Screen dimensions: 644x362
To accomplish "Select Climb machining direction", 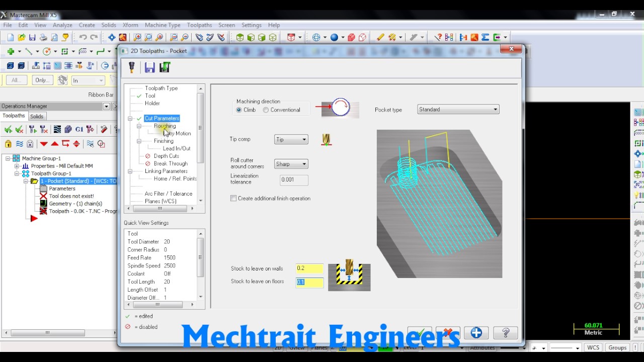I will [239, 110].
